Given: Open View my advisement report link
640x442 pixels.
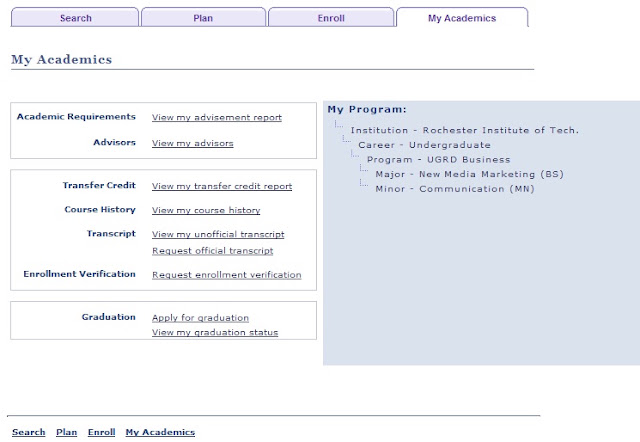Looking at the screenshot, I should [217, 118].
